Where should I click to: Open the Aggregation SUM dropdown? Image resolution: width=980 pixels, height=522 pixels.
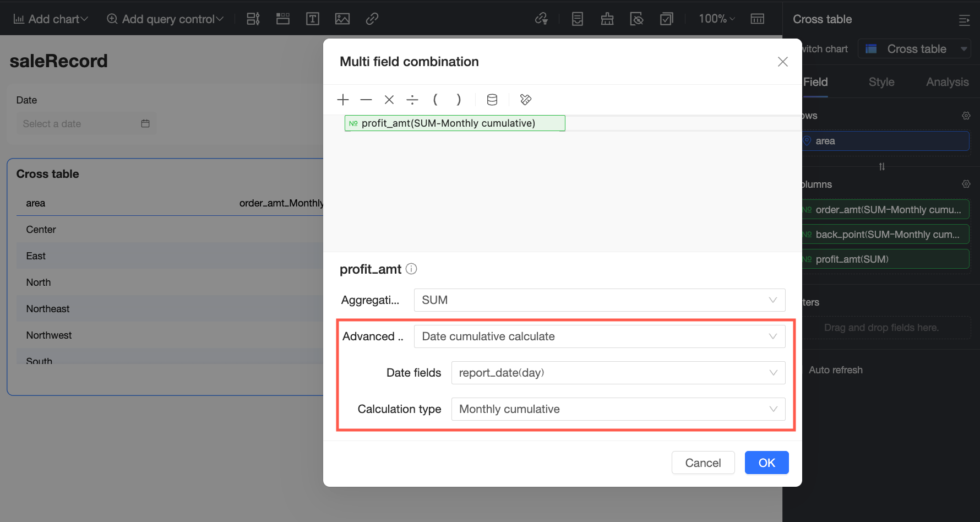pyautogui.click(x=599, y=300)
